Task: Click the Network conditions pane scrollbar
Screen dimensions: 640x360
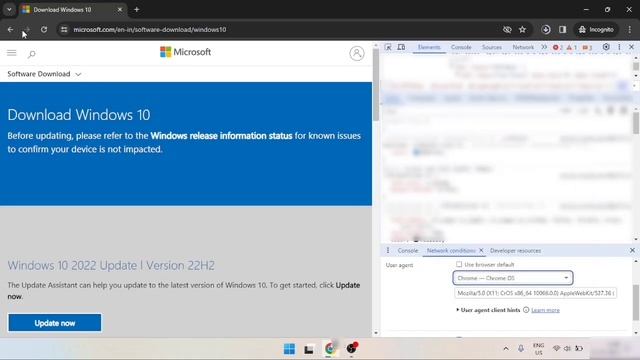Action: (x=636, y=302)
